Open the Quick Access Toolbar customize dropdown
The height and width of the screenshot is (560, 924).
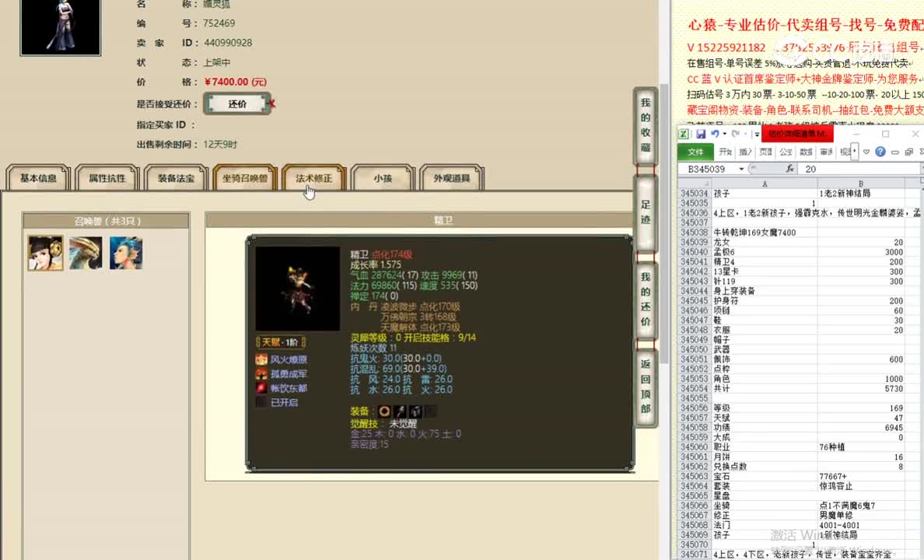pyautogui.click(x=756, y=135)
